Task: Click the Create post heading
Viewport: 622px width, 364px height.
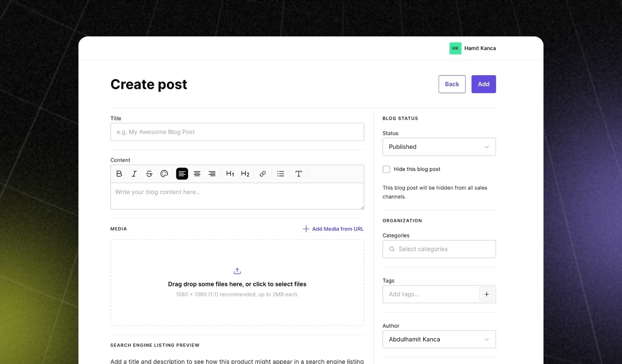Action: (x=149, y=84)
